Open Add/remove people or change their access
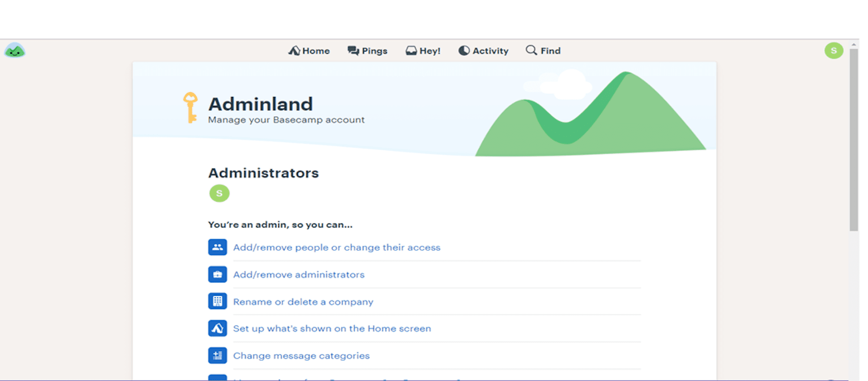 pyautogui.click(x=337, y=247)
